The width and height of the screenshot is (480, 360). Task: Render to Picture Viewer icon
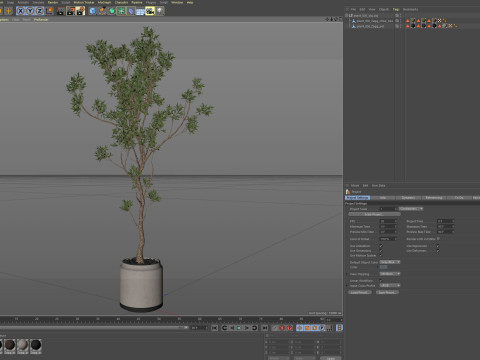click(71, 11)
